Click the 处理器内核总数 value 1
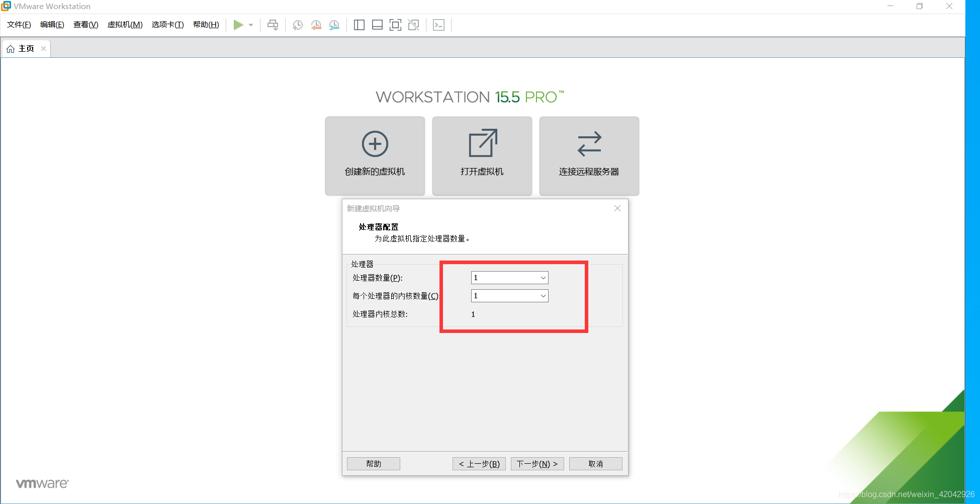This screenshot has height=504, width=980. pyautogui.click(x=473, y=314)
